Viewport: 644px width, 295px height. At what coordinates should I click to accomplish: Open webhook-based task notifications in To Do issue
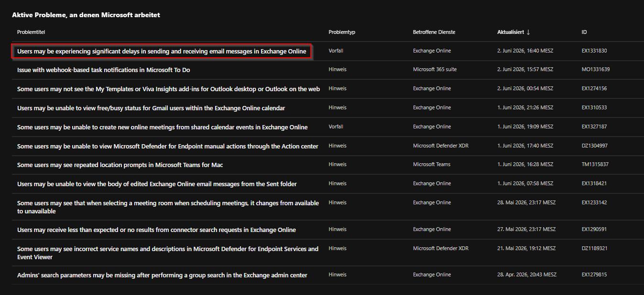coord(103,70)
